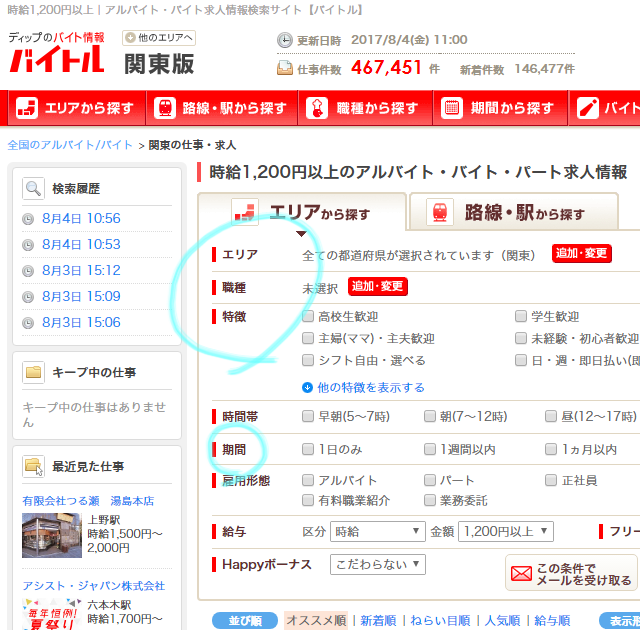This screenshot has height=630, width=640.
Task: Open エリアから探す in red navigation bar
Action: (76, 108)
